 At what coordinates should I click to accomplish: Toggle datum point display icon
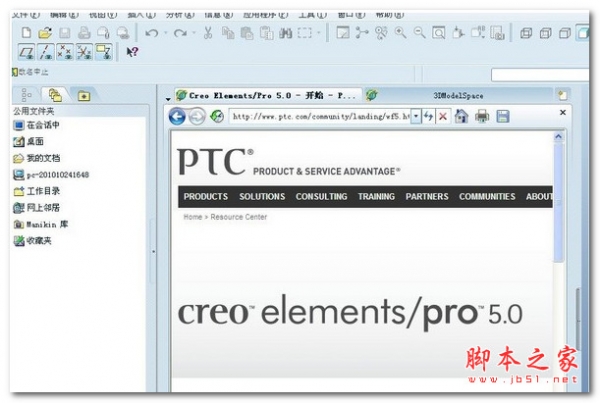point(65,52)
